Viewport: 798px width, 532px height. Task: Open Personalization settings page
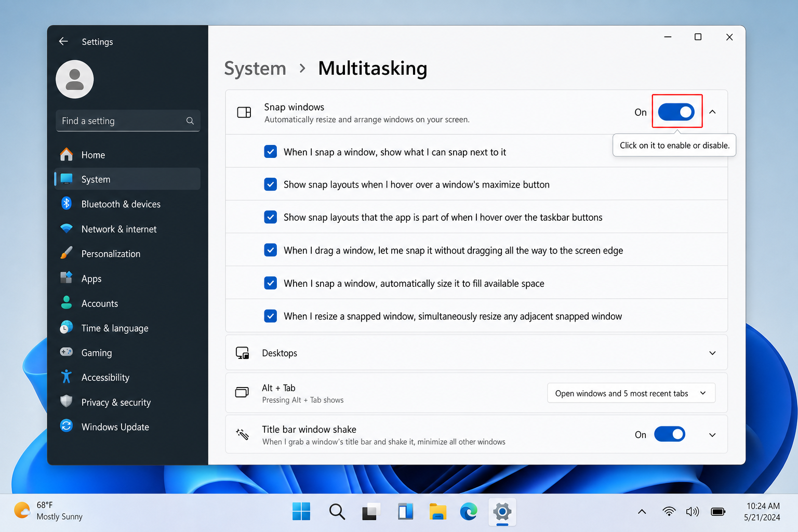coord(127,254)
